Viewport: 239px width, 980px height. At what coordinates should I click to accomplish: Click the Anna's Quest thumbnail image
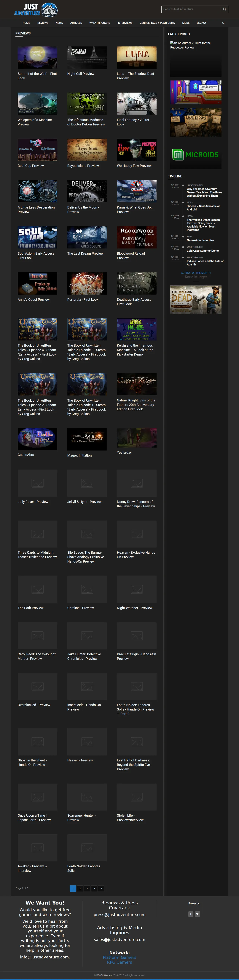[37, 283]
